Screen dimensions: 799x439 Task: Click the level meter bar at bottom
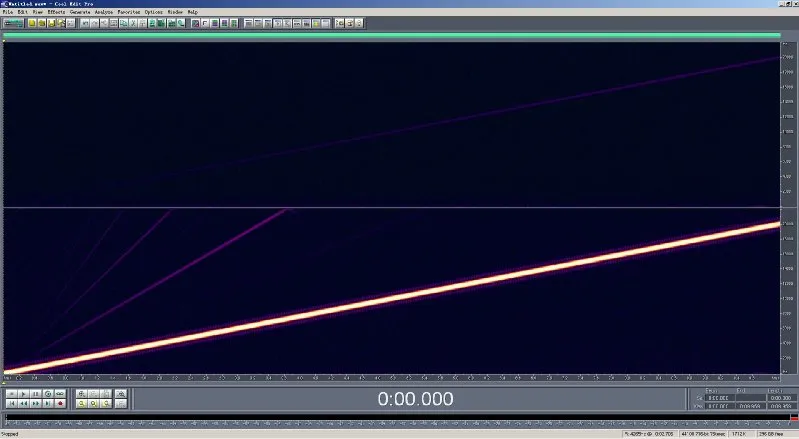[x=397, y=418]
